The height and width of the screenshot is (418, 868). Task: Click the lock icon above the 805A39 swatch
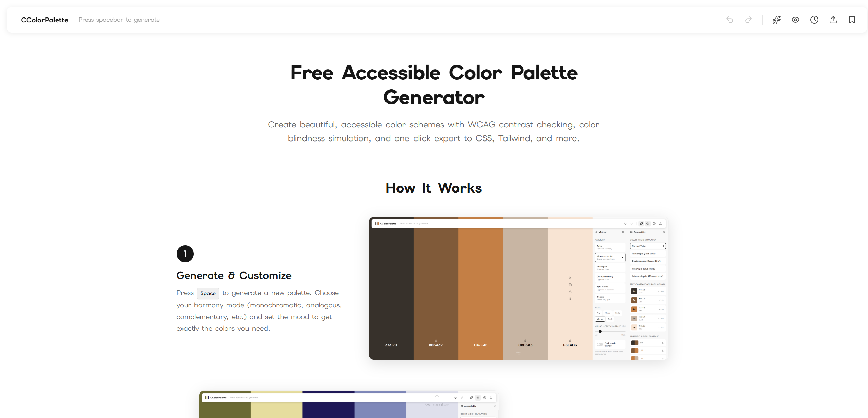click(435, 340)
